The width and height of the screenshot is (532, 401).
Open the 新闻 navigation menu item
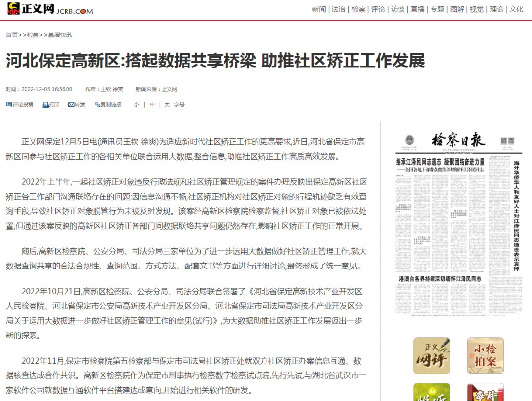point(319,9)
